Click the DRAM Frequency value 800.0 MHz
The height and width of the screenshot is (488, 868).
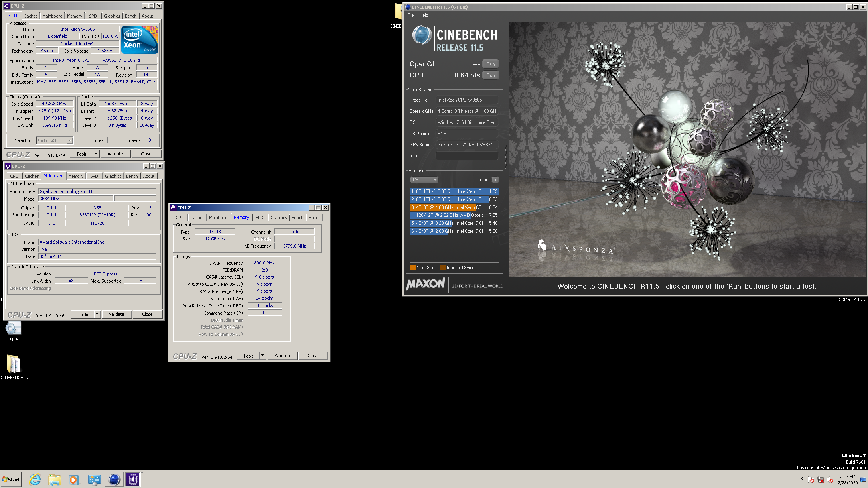tap(264, 263)
